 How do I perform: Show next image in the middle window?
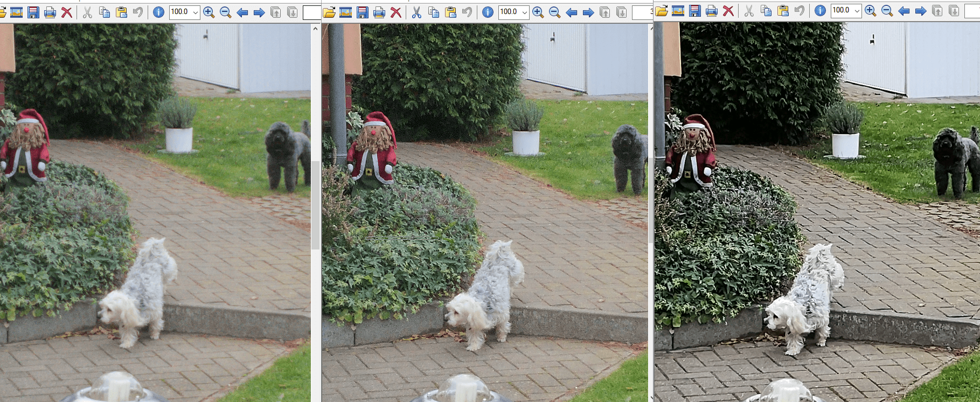pos(588,12)
